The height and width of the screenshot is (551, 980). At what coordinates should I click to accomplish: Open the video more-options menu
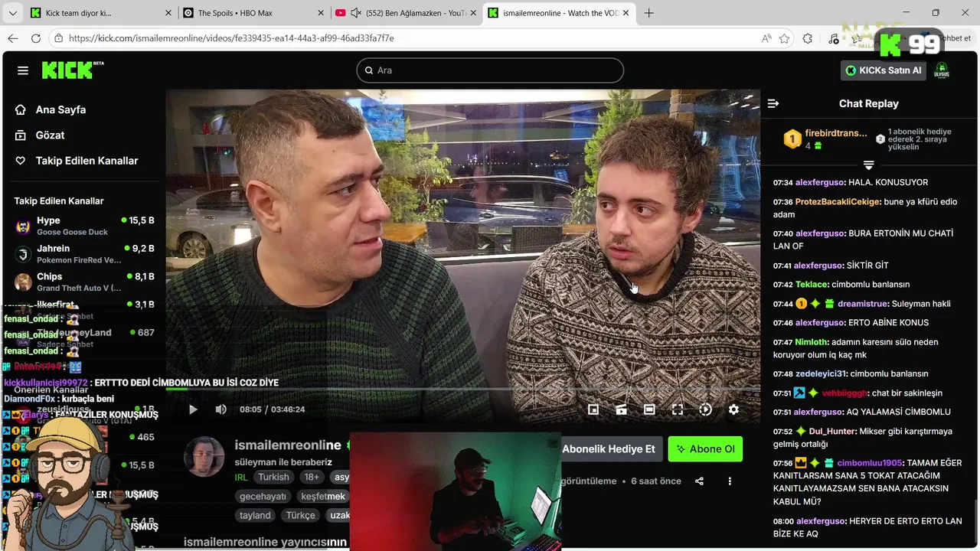730,481
